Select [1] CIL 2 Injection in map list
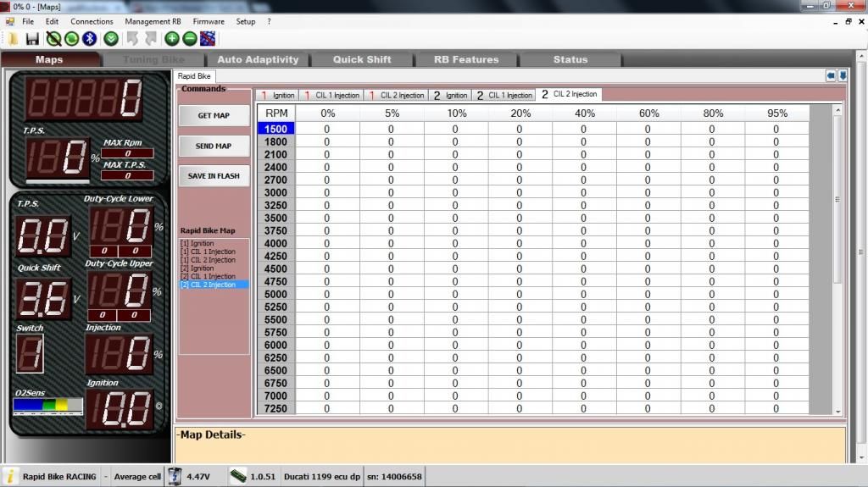The image size is (868, 487). 208,260
